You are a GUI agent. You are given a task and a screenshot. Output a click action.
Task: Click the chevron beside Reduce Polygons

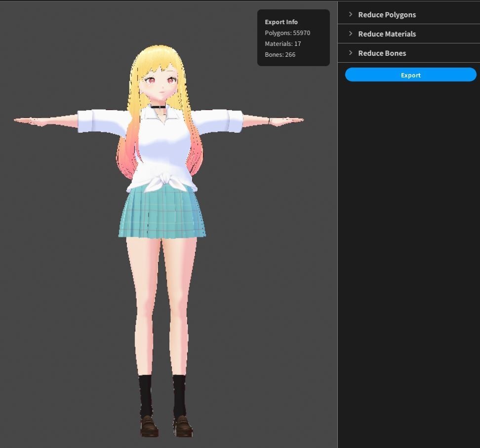point(351,14)
